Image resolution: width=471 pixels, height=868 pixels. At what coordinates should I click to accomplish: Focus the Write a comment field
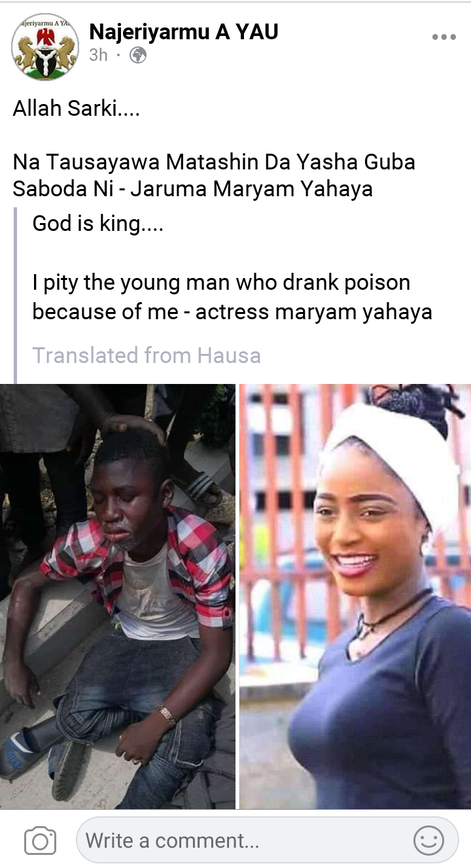coord(267,841)
